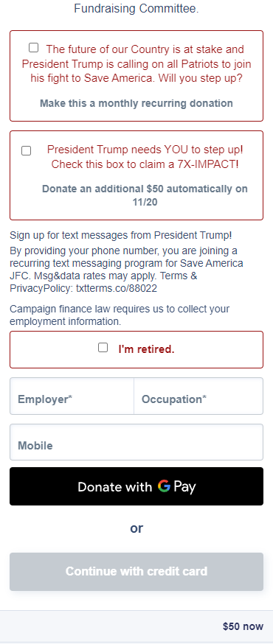This screenshot has height=644, width=273.
Task: Select the Mobile phone number field
Action: pyautogui.click(x=136, y=442)
